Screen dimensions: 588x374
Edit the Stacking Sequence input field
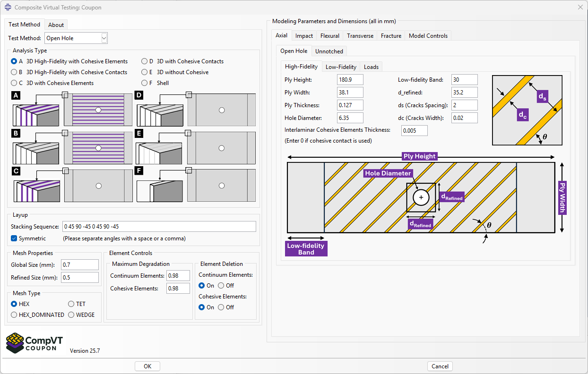point(159,226)
